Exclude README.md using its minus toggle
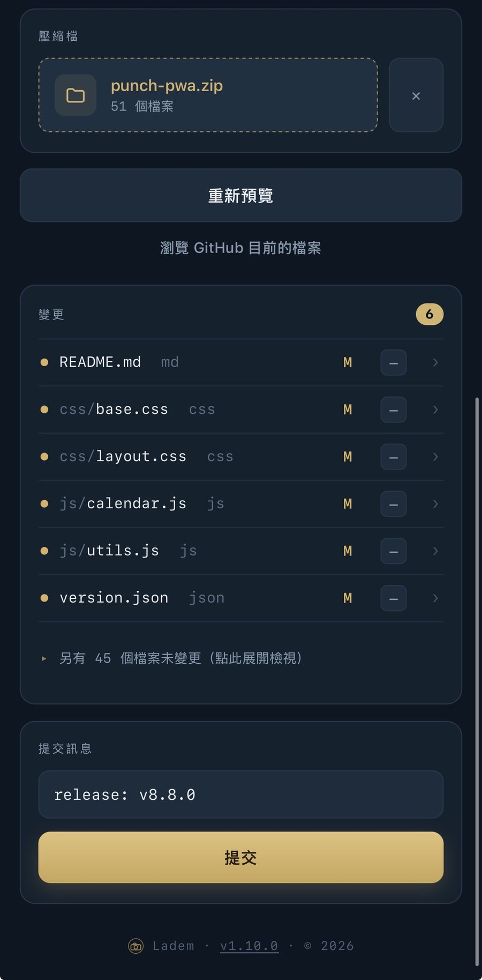Image resolution: width=482 pixels, height=980 pixels. click(x=394, y=362)
